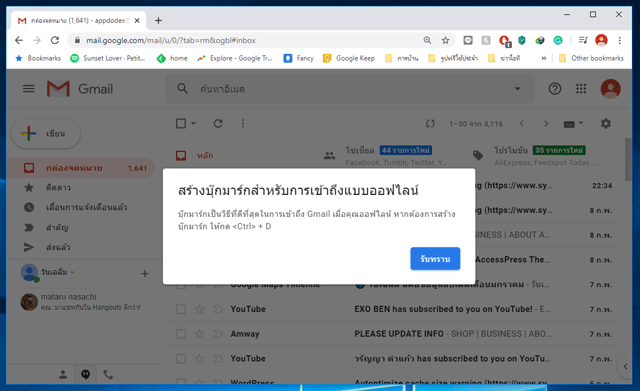Open the กล่องจดหมาย inbox folder
The width and height of the screenshot is (640, 391).
[80, 168]
